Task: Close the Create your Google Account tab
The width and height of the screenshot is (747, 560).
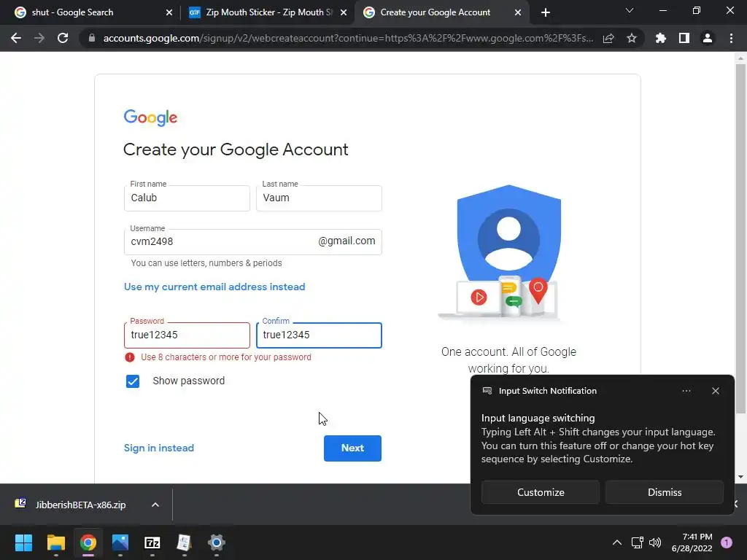Action: click(518, 12)
